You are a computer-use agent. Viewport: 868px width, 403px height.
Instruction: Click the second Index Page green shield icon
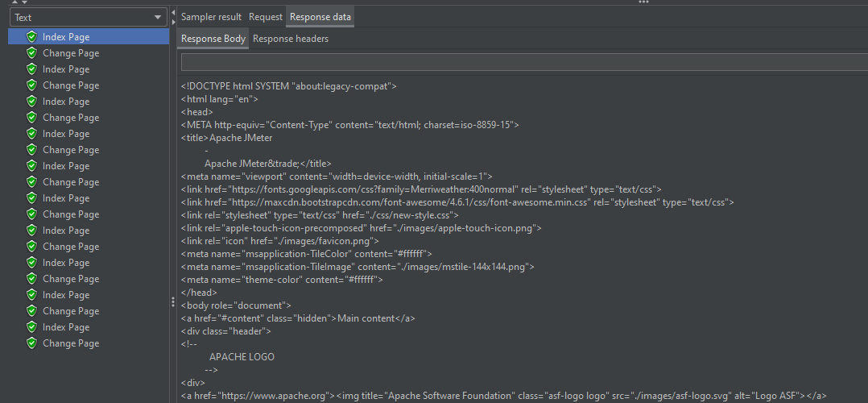(x=31, y=69)
